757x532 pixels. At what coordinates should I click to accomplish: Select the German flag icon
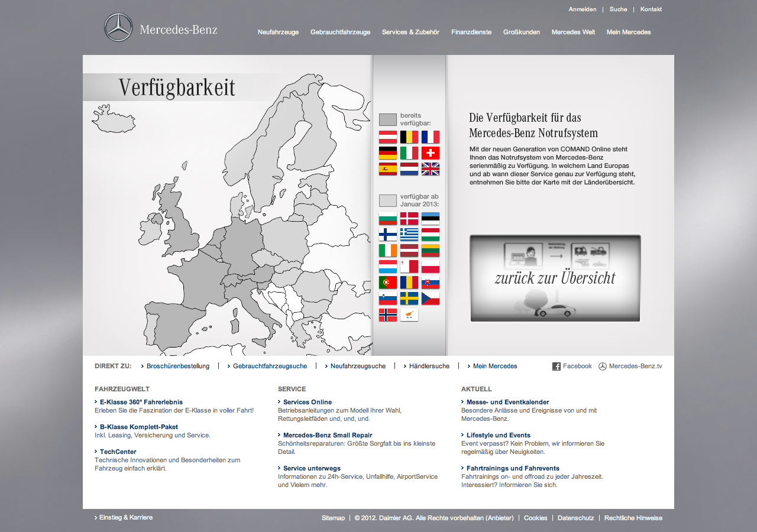click(x=388, y=153)
